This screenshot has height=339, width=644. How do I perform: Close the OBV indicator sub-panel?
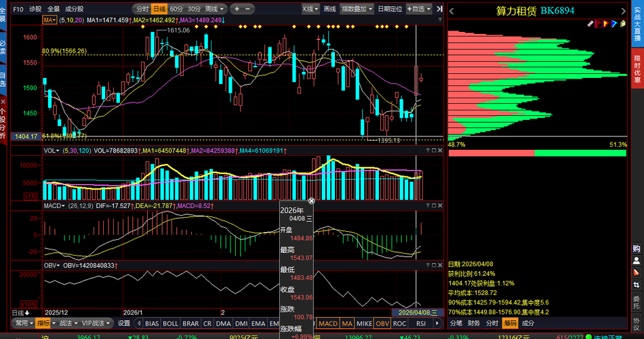pyautogui.click(x=440, y=266)
